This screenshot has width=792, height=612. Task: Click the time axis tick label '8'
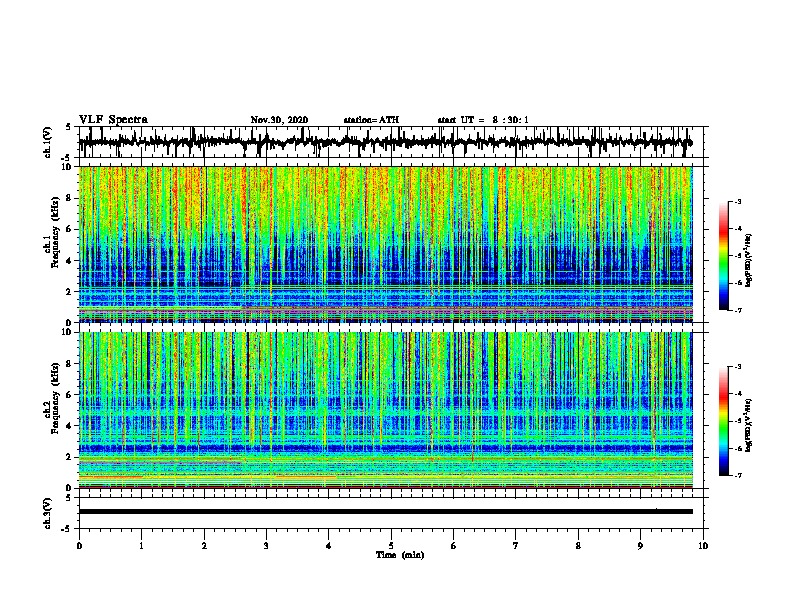click(578, 546)
